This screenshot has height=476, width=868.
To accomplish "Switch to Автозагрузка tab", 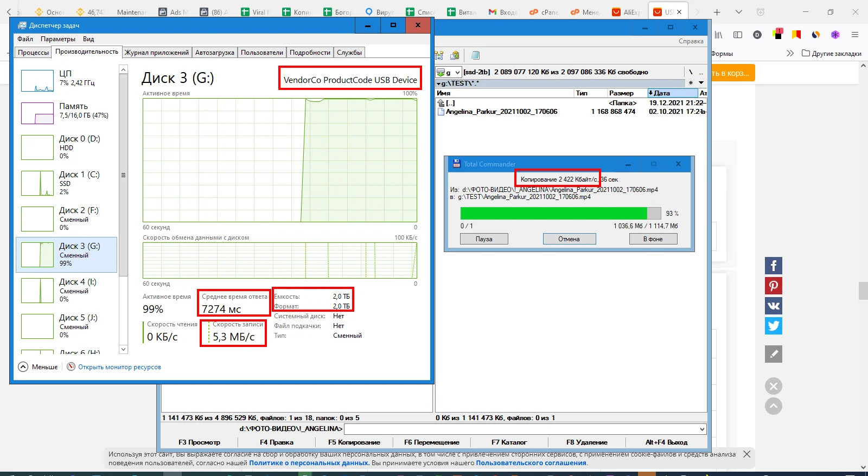I will (215, 53).
